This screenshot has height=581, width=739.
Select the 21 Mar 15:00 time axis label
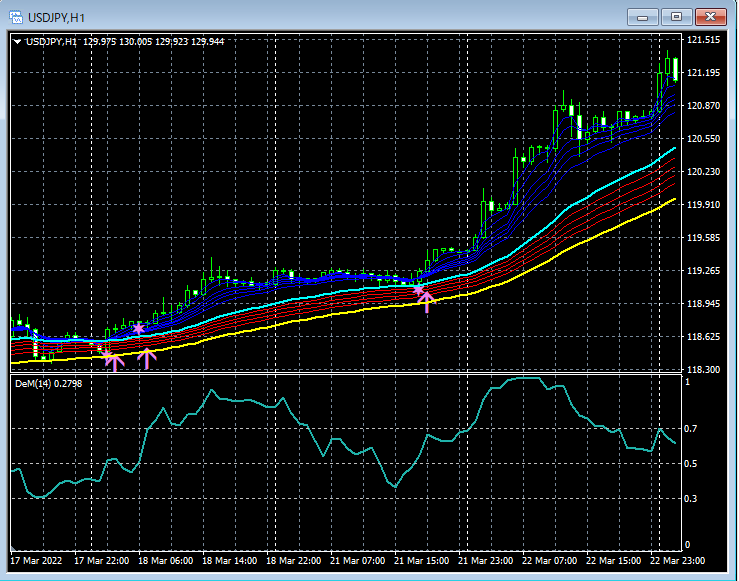[421, 560]
